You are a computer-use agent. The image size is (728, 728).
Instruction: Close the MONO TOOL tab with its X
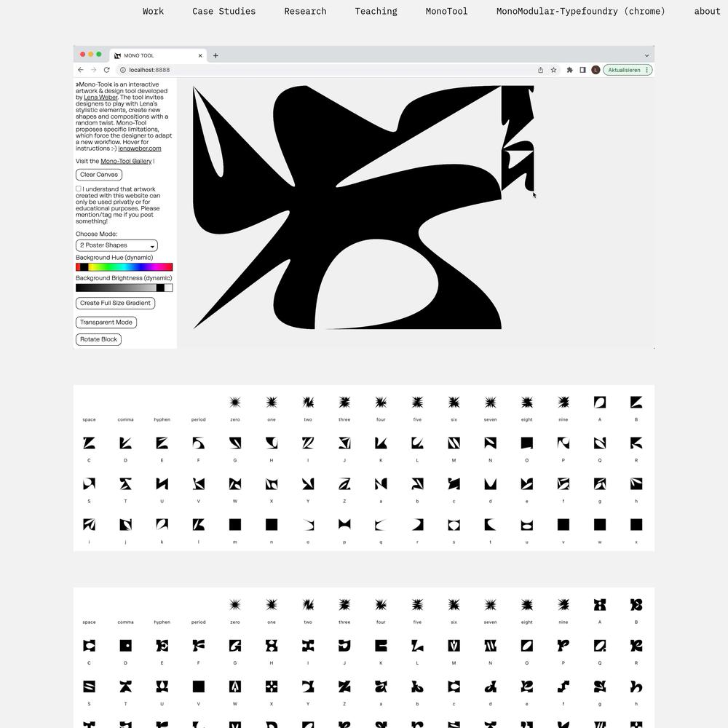coord(200,55)
